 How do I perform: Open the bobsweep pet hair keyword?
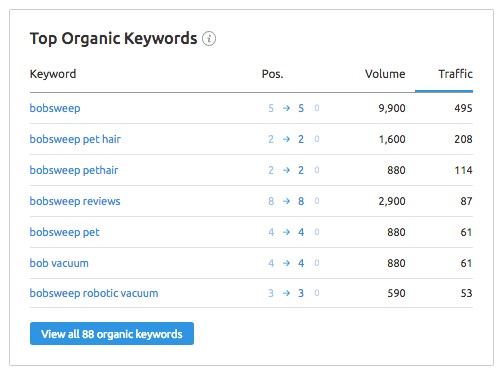75,139
